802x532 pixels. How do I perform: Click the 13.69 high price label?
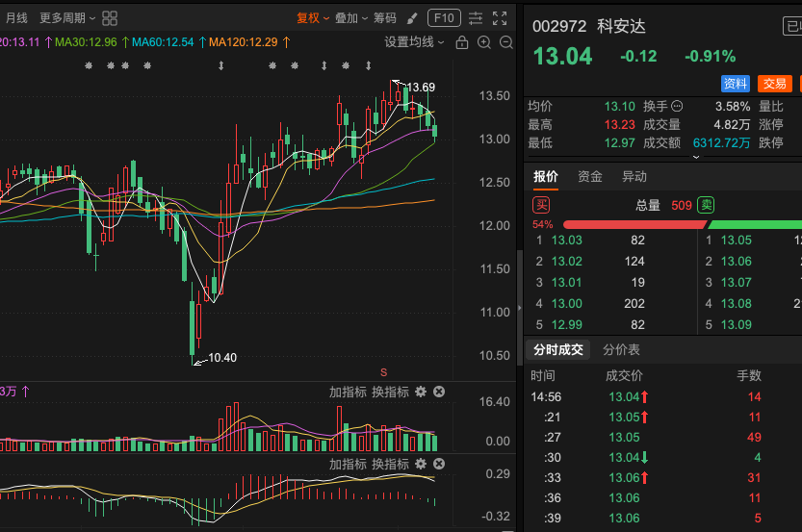[421, 88]
